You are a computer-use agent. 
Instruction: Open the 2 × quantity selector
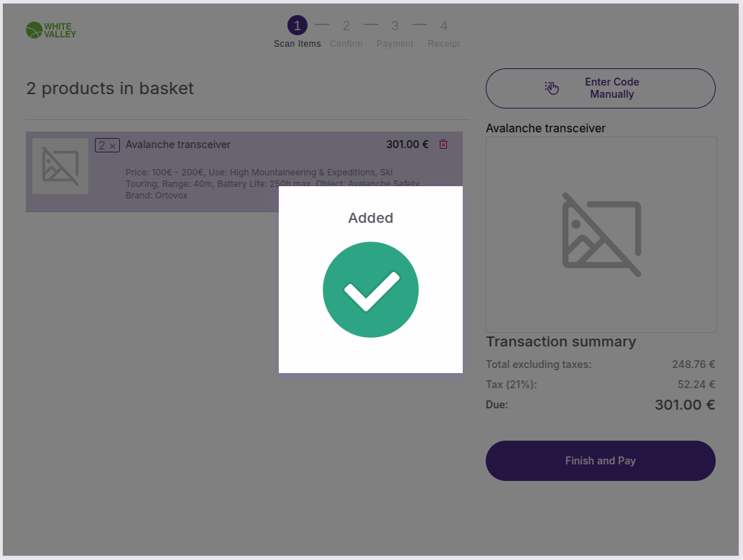point(107,145)
